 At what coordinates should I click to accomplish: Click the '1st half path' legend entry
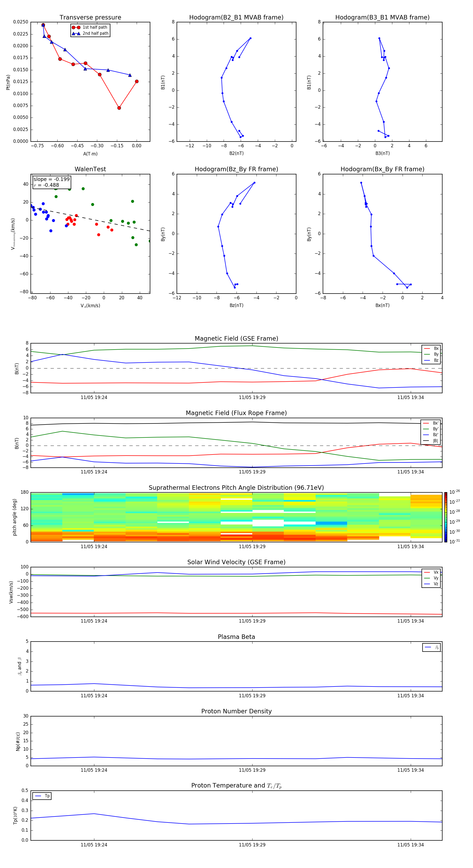[x=90, y=27]
